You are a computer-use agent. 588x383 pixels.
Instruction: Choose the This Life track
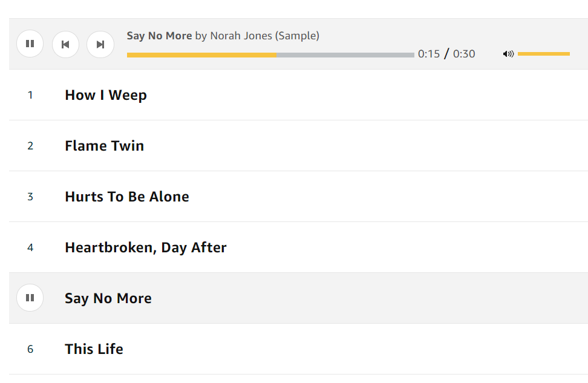click(x=94, y=349)
